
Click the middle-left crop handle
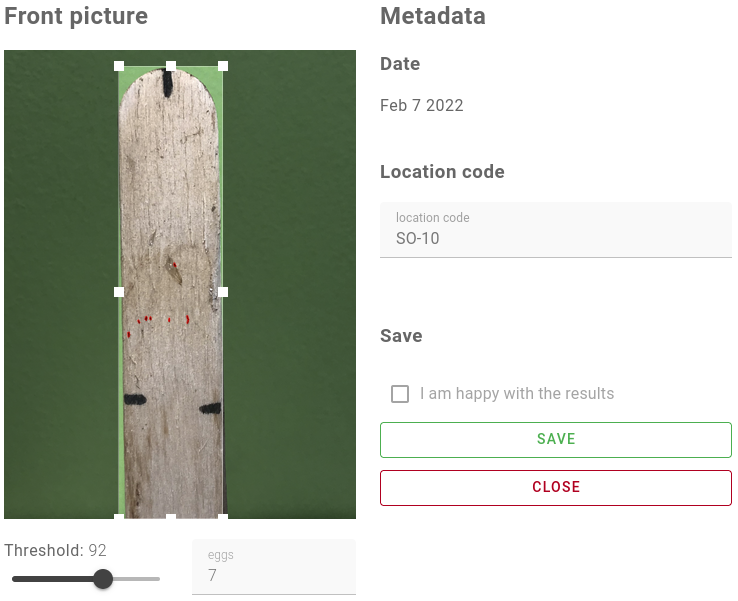pos(119,292)
